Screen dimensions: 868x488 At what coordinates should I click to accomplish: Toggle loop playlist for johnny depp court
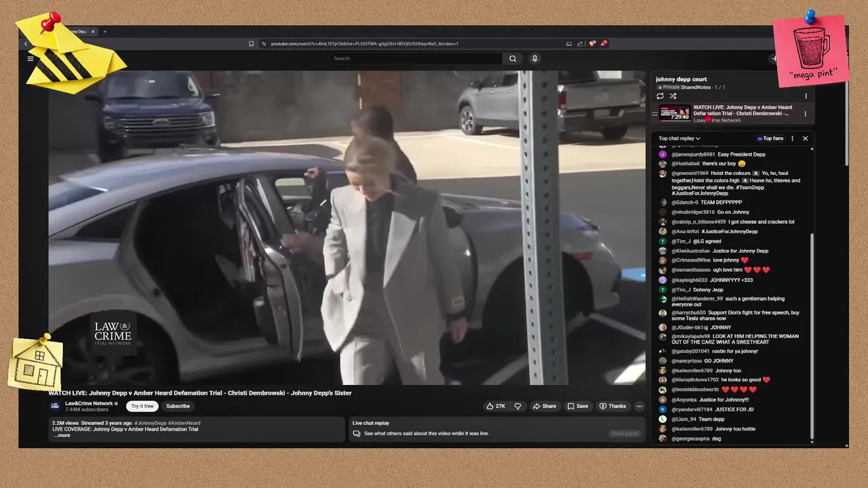[x=660, y=96]
